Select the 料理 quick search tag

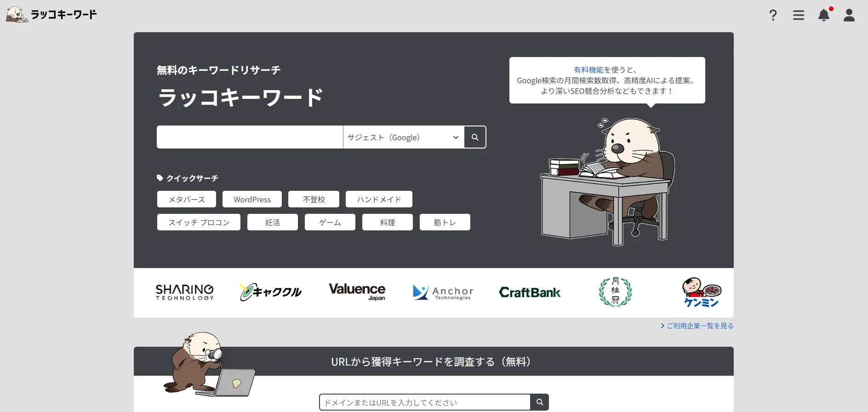click(388, 222)
